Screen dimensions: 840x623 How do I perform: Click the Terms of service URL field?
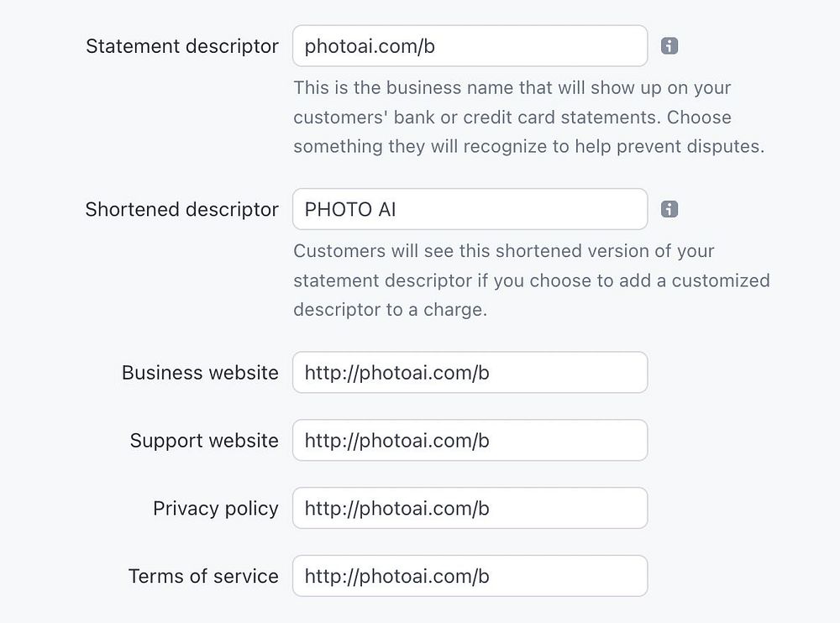470,576
